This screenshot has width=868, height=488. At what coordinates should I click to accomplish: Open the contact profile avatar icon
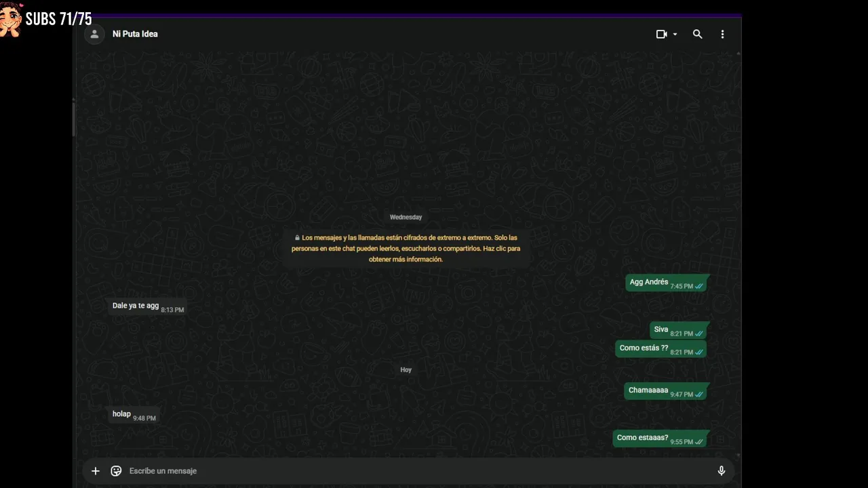tap(94, 34)
